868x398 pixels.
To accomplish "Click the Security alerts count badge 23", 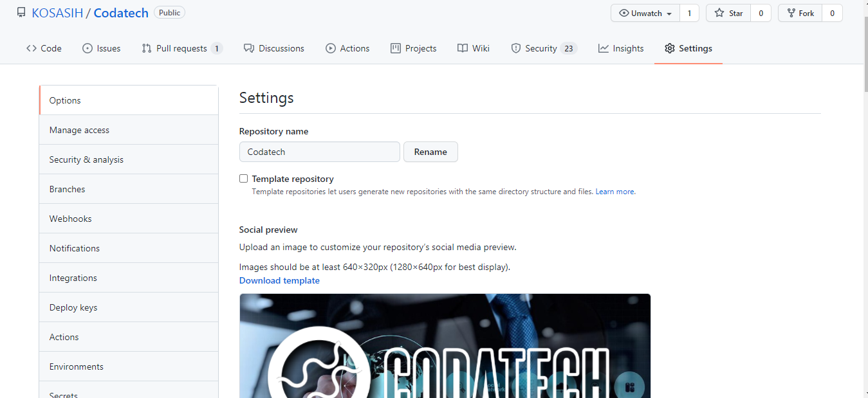I will [568, 48].
